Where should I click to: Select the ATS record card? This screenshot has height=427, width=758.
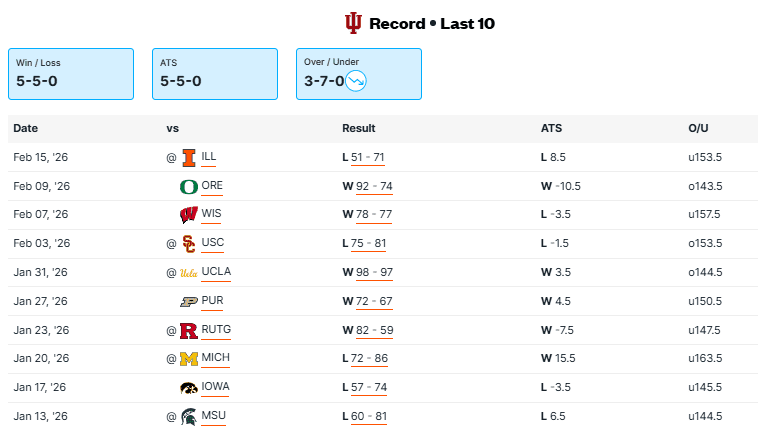215,73
